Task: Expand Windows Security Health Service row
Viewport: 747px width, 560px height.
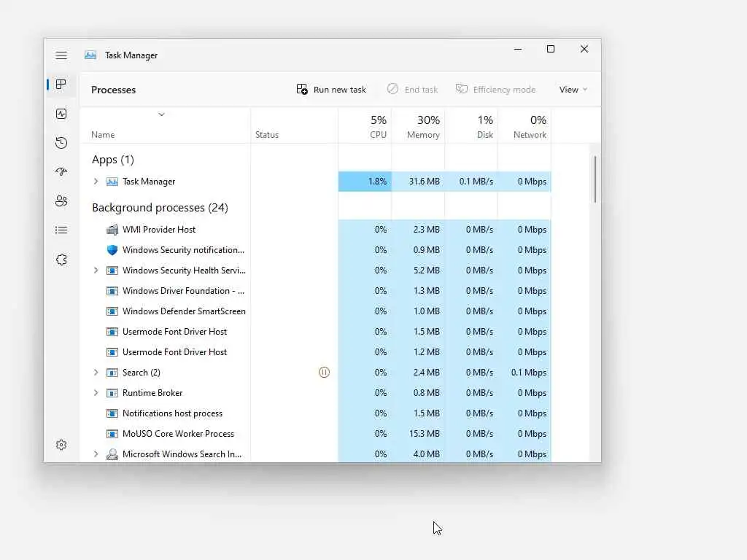Action: 96,271
